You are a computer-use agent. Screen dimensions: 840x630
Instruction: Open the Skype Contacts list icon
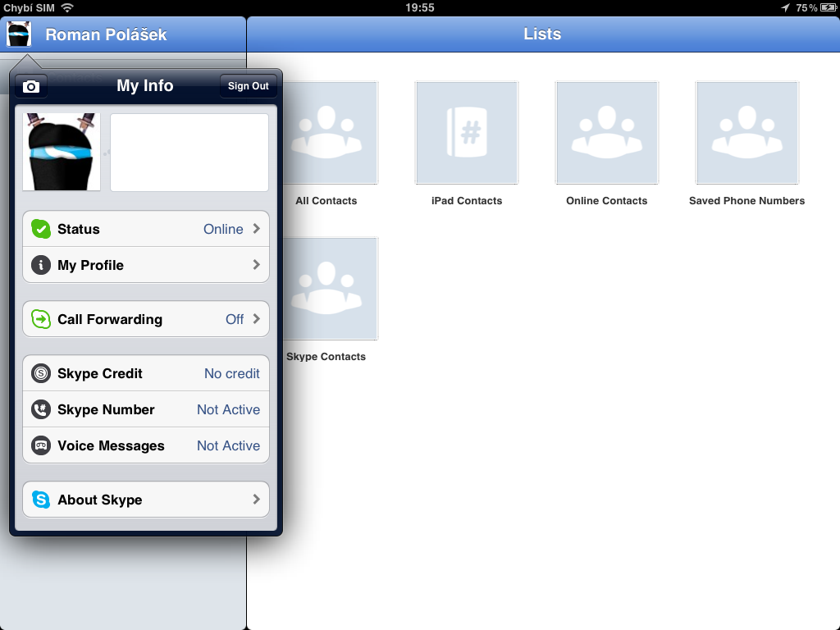pos(326,289)
